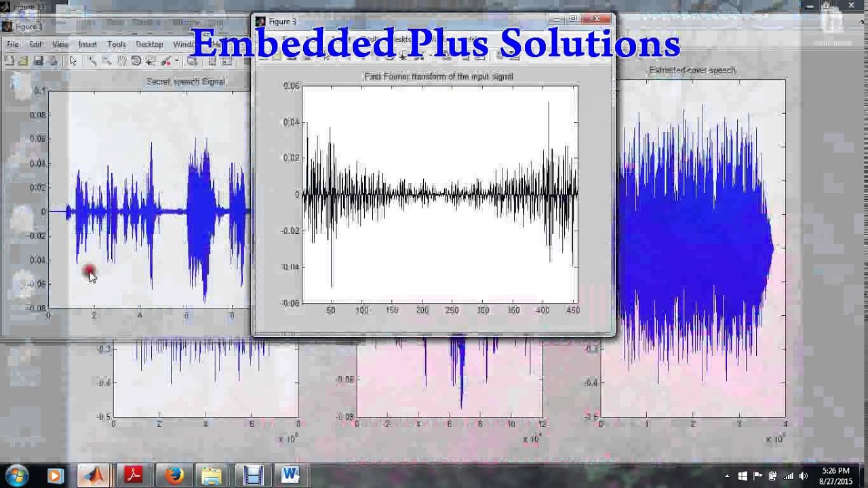868x488 pixels.
Task: Open Adobe Reader from taskbar
Action: point(134,476)
